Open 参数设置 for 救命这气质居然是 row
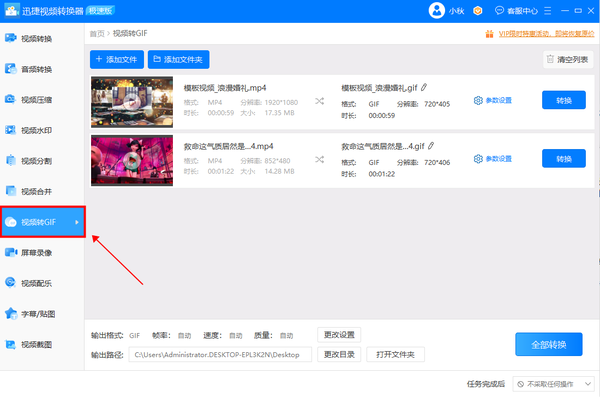Image resolution: width=600 pixels, height=397 pixels. [x=492, y=158]
